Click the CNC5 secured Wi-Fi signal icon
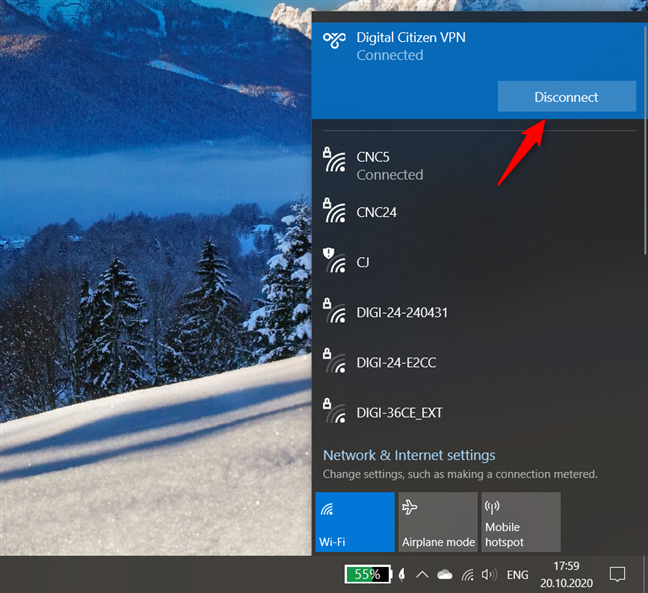This screenshot has width=648, height=593. 334,160
